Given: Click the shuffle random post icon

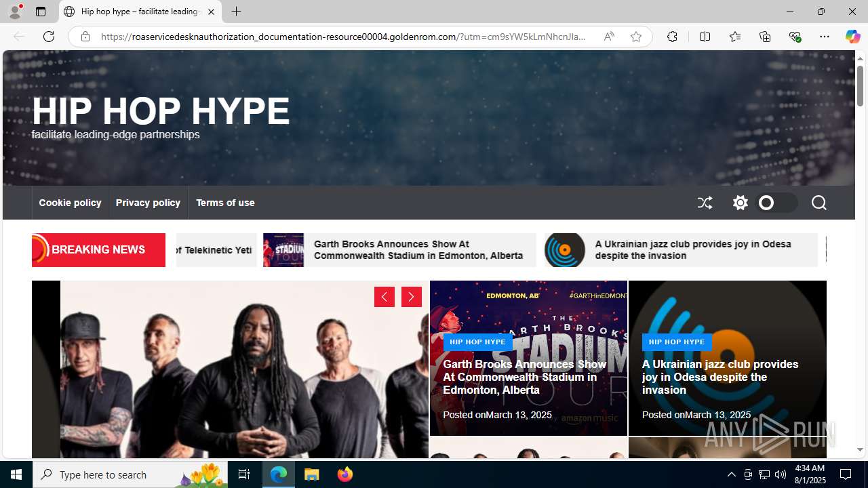Looking at the screenshot, I should point(705,203).
